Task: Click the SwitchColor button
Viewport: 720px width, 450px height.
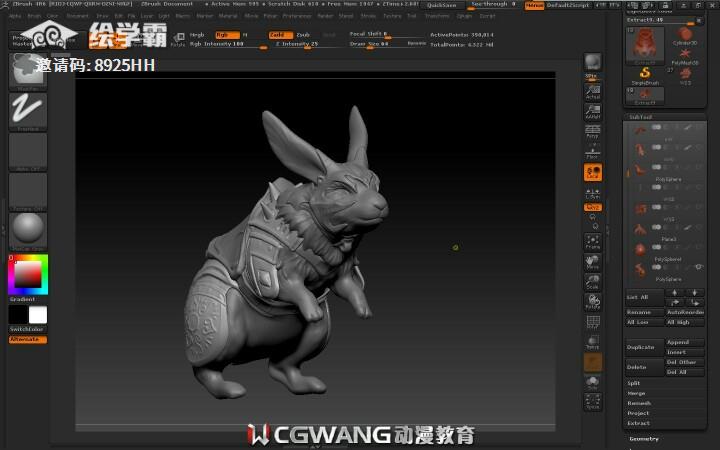Action: click(x=28, y=329)
